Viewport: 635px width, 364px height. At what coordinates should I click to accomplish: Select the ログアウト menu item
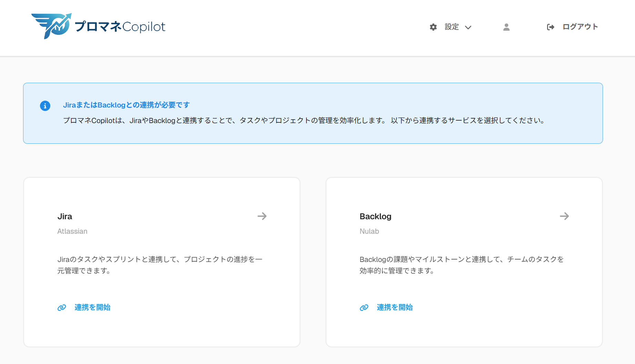(x=580, y=27)
